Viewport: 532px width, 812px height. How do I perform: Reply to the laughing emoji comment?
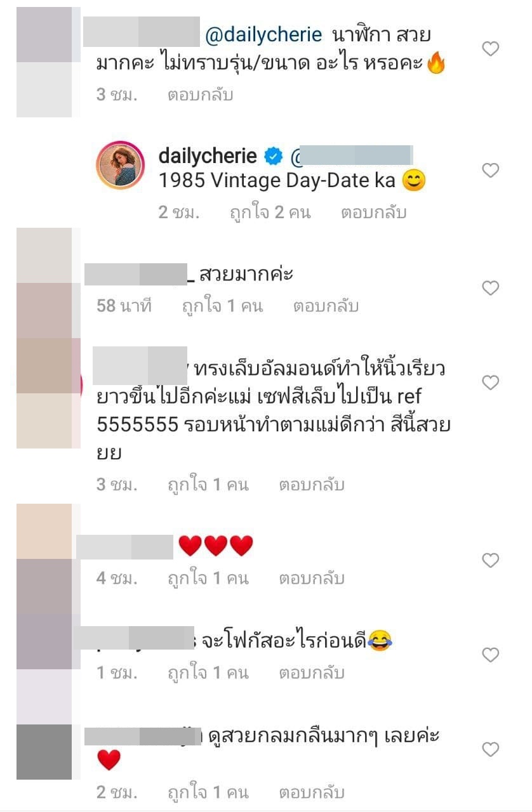click(312, 673)
